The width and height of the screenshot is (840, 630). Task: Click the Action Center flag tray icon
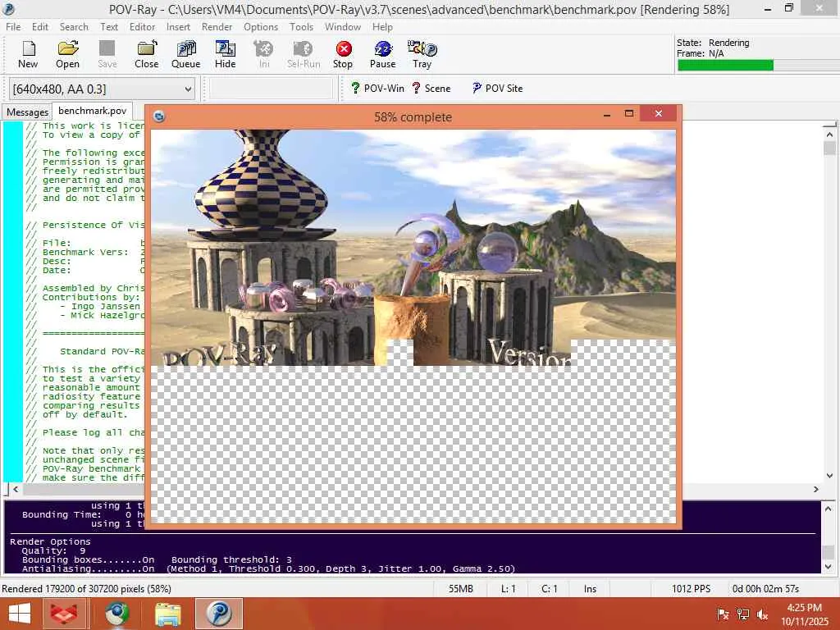pos(723,614)
